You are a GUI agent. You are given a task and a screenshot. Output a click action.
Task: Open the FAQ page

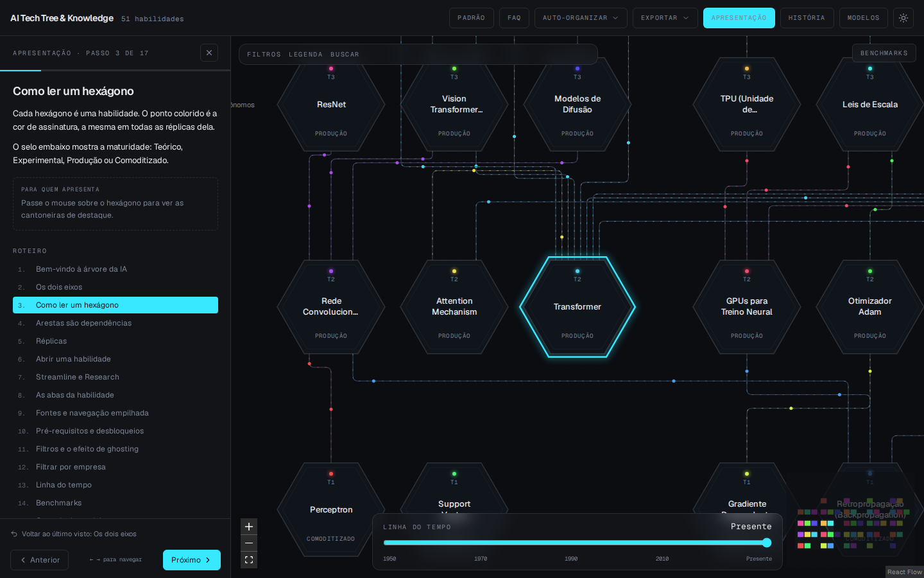coord(514,18)
